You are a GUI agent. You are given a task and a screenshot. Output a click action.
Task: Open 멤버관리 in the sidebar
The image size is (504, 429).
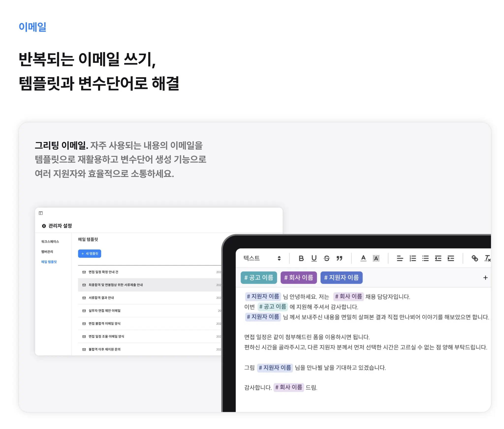[x=47, y=251]
